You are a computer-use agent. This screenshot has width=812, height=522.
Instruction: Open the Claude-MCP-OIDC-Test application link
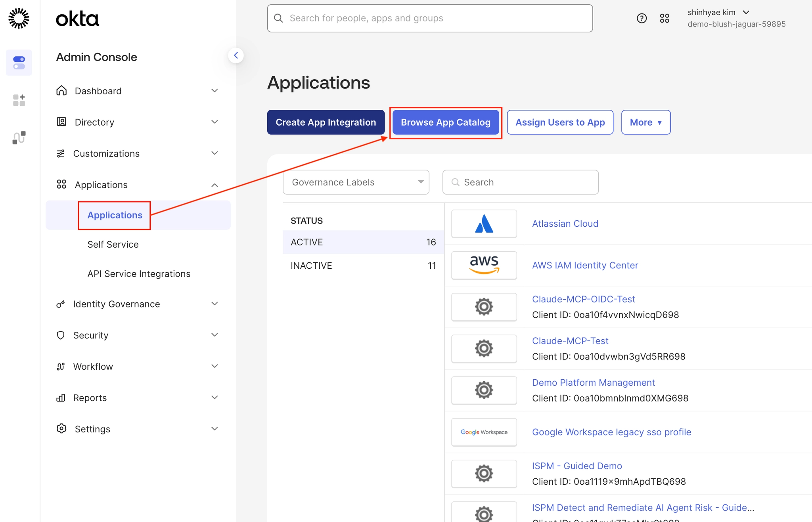(583, 299)
